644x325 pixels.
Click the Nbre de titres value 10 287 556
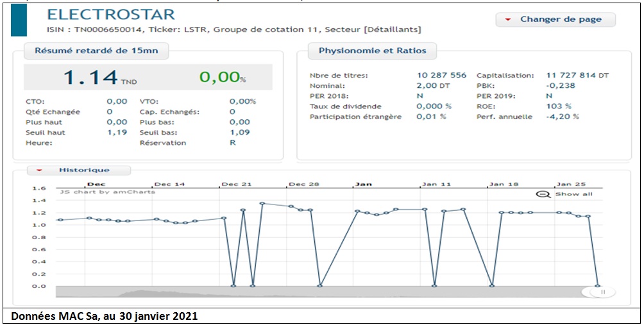coord(441,75)
